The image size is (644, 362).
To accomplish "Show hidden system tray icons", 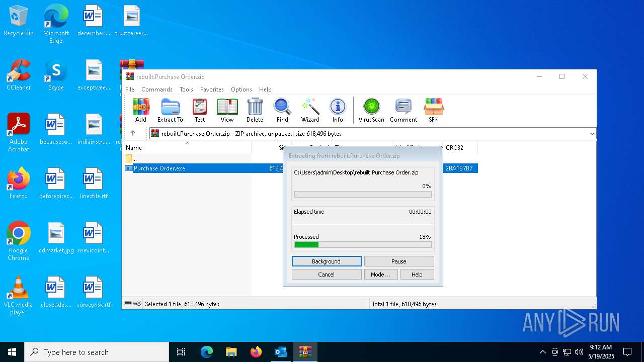I will tap(542, 352).
